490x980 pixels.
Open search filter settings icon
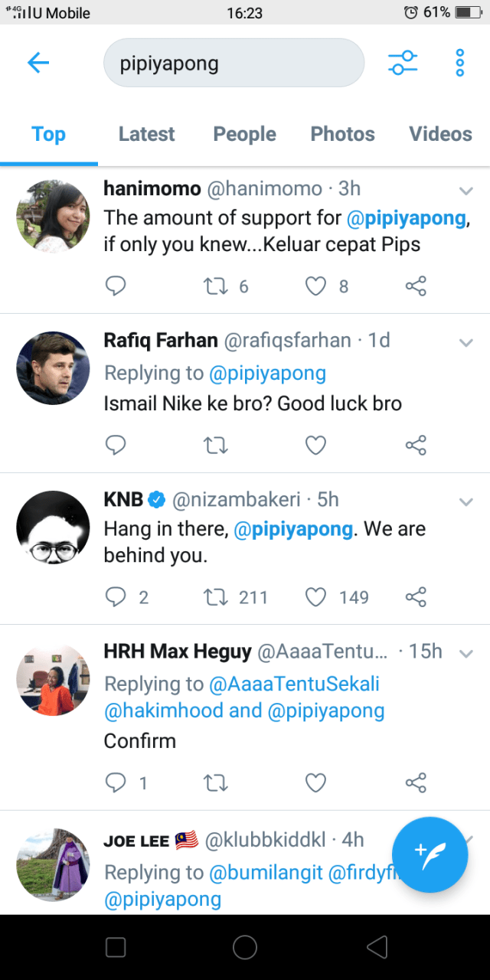click(x=403, y=63)
